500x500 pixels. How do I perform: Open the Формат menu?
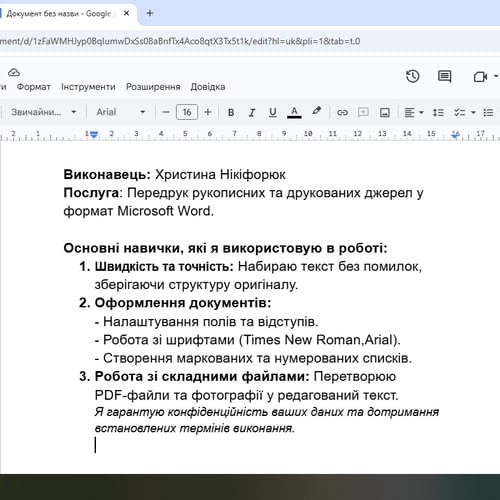coord(34,87)
